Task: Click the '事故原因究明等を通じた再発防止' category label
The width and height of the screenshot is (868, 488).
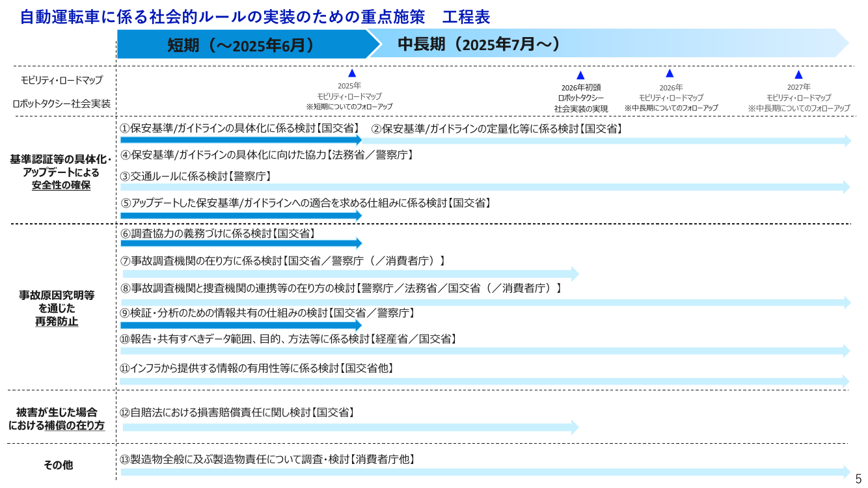Action: coord(57,308)
